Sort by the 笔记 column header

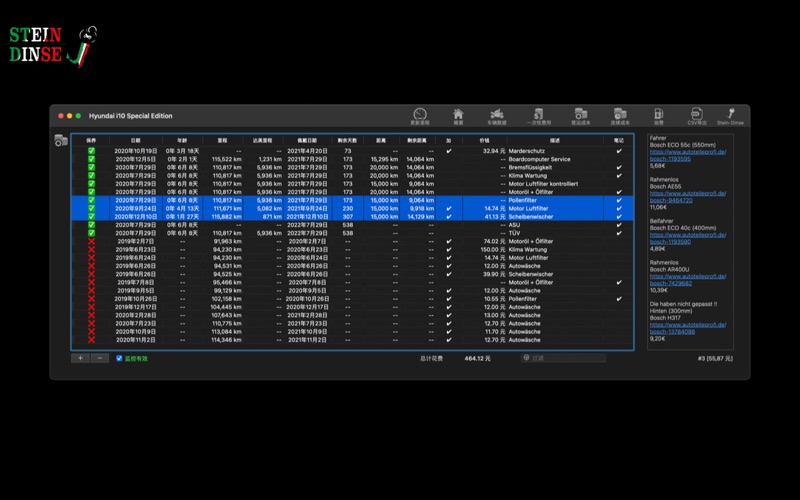point(619,140)
